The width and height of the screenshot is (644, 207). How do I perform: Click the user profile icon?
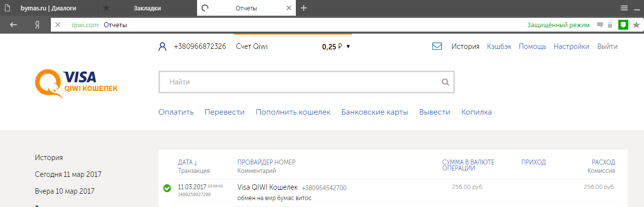pos(162,47)
